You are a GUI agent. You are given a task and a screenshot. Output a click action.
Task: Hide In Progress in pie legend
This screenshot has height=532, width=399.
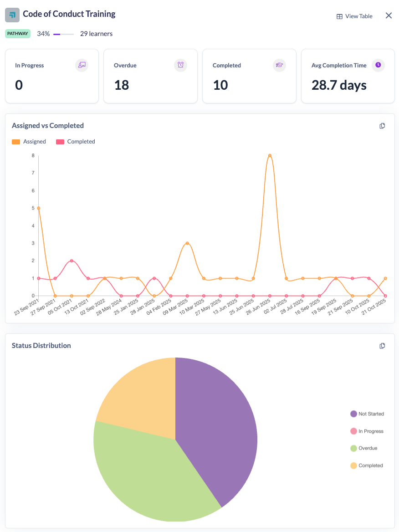point(367,431)
